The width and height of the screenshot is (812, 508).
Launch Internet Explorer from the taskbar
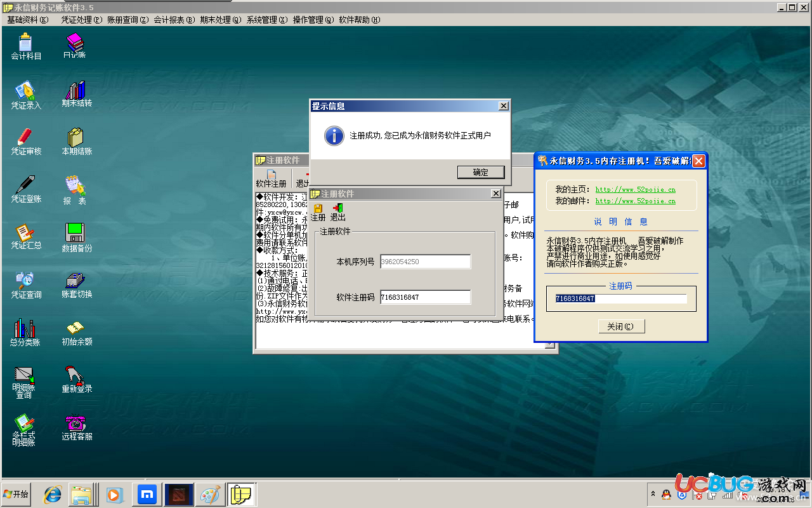[52, 494]
